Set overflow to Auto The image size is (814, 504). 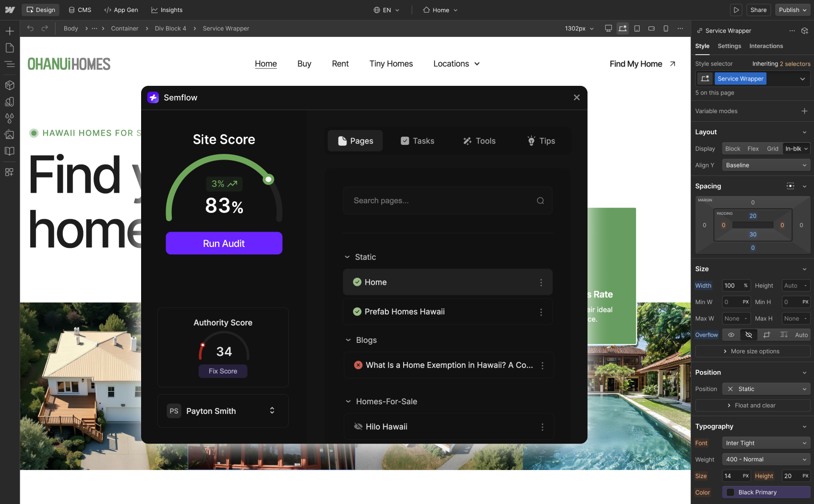[x=802, y=335]
